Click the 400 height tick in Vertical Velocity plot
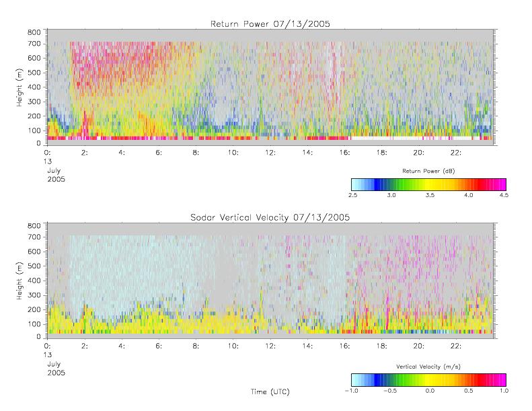 pyautogui.click(x=34, y=281)
